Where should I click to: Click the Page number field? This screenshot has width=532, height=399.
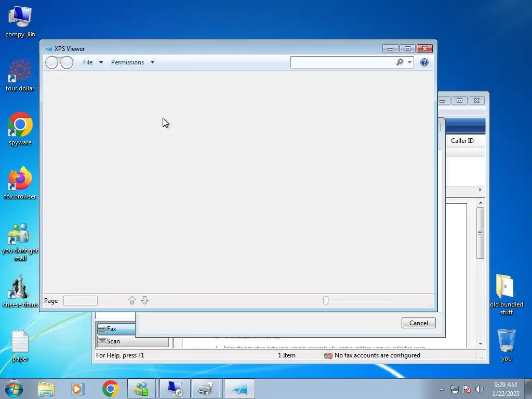click(81, 301)
